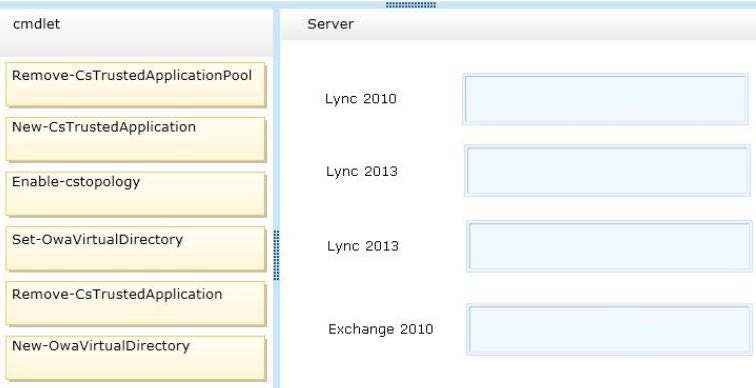Click the cmdlet column header

point(136,33)
